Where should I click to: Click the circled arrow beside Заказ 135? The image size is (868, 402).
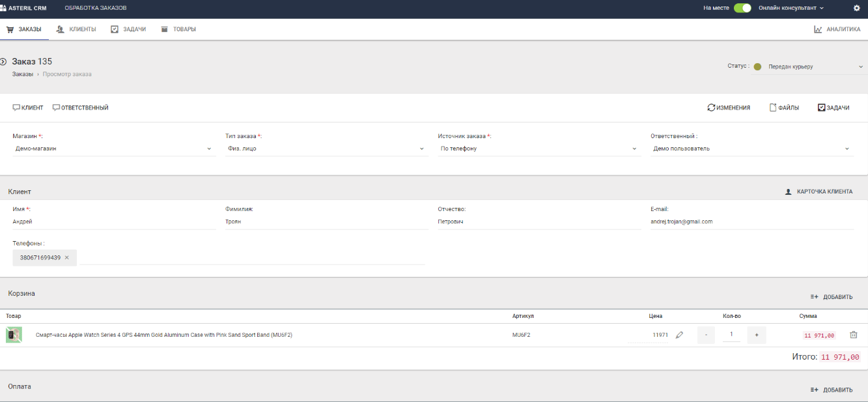click(x=3, y=61)
